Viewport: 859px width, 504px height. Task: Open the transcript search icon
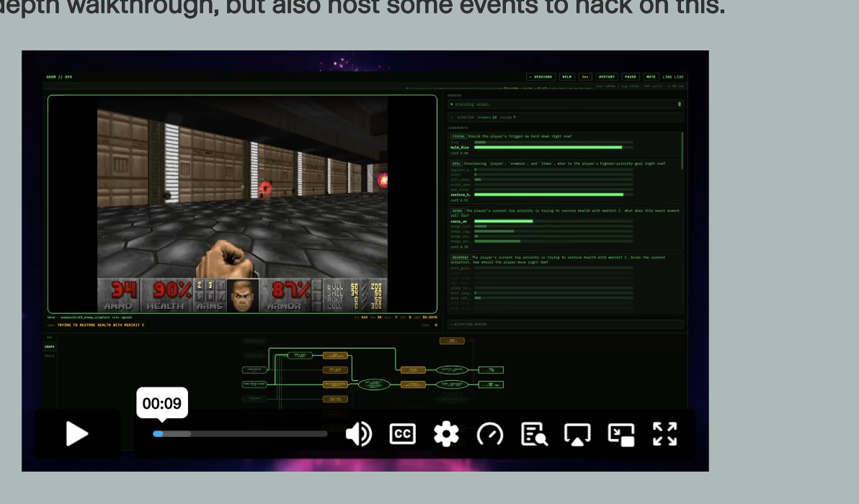[533, 434]
